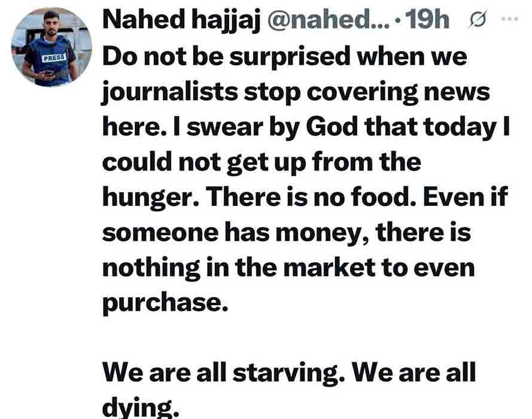Click Nahed hajjaj's round profile avatar
Screen dimensions: 532x419
(x=51, y=47)
